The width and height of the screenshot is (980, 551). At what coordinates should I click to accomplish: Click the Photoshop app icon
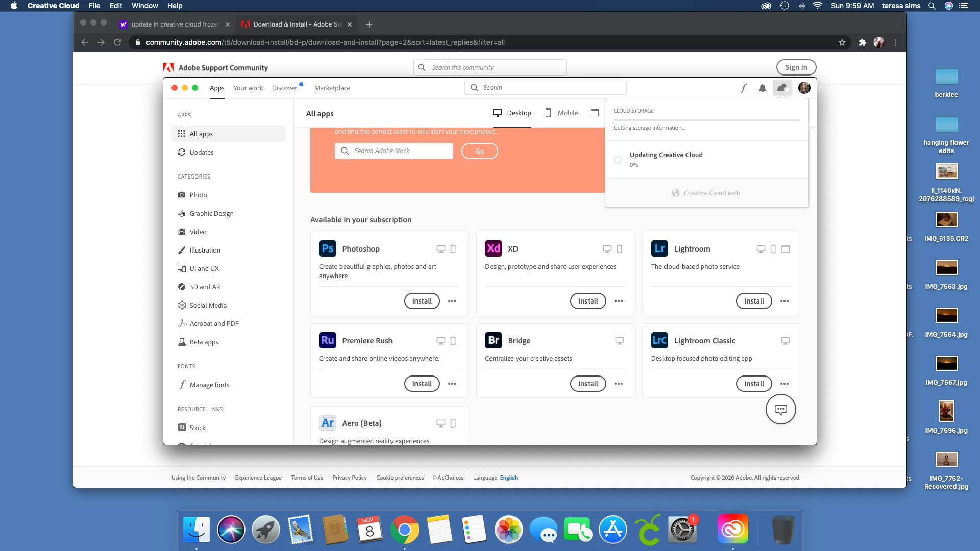328,248
